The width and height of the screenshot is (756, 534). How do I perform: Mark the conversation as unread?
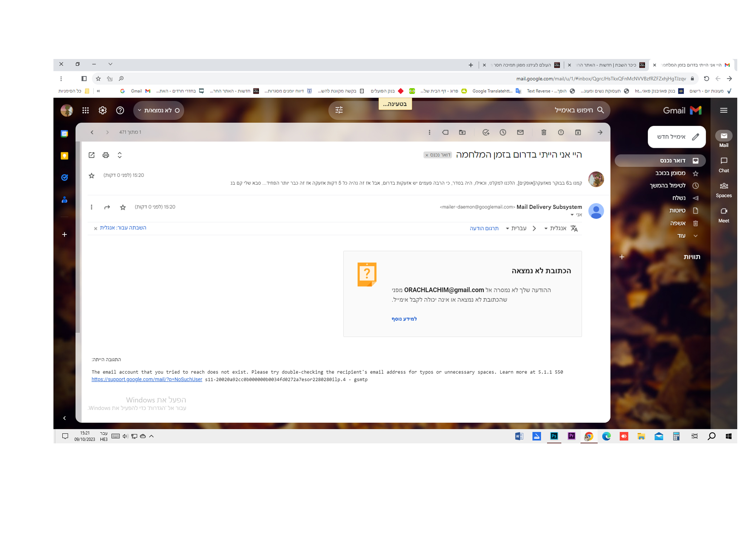(x=520, y=132)
